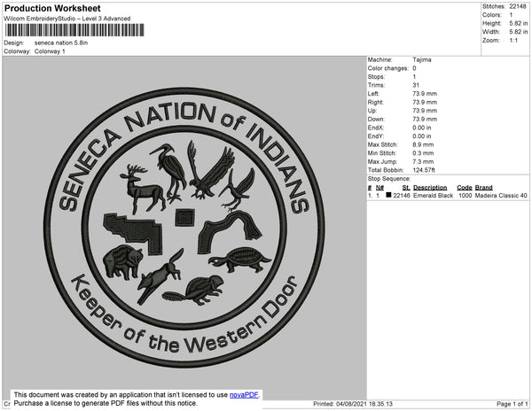Click the thread code 1000
The height and width of the screenshot is (411, 532).
(465, 196)
